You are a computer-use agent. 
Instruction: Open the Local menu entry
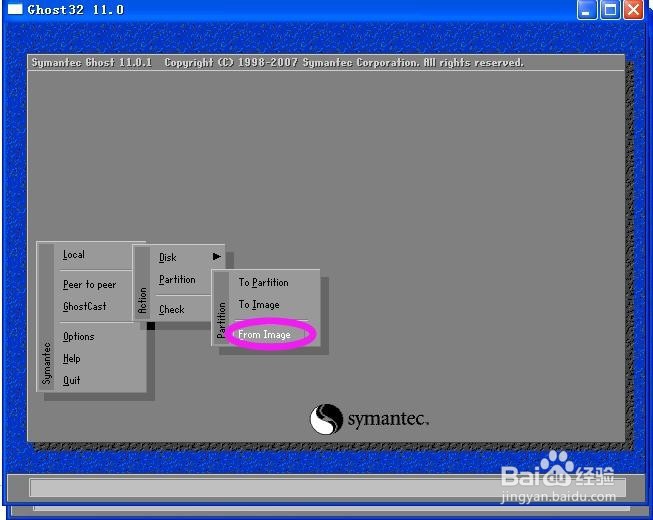tap(74, 255)
